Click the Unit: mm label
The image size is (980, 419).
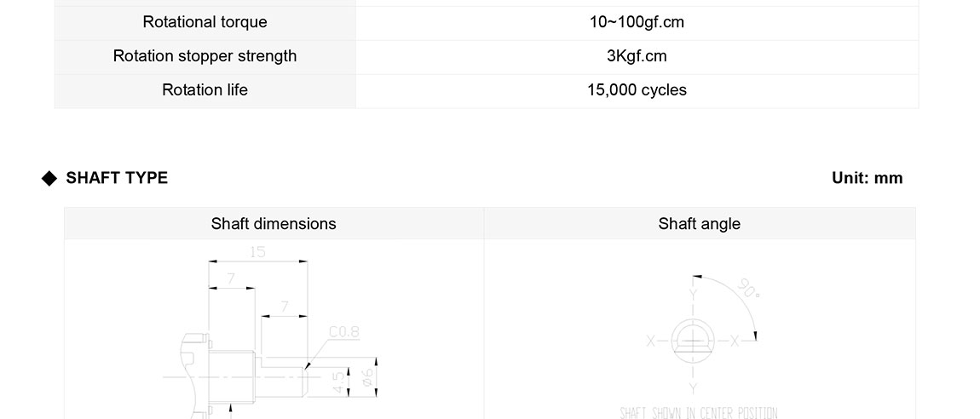[867, 178]
